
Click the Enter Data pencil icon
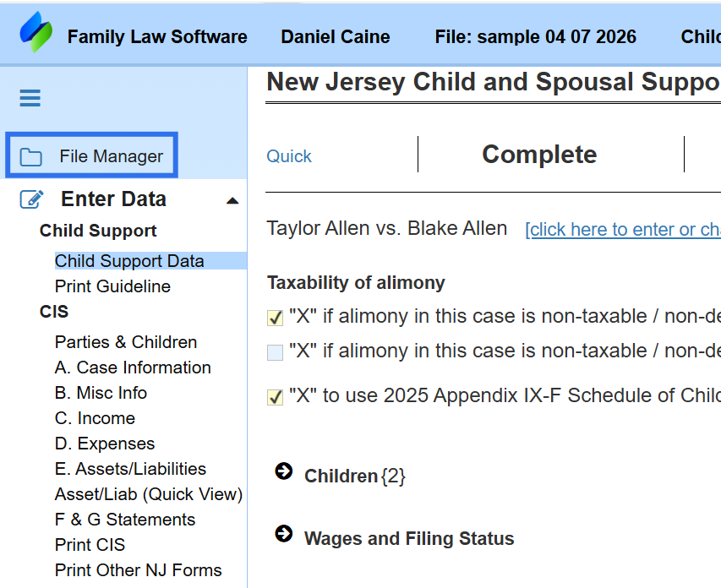(31, 199)
